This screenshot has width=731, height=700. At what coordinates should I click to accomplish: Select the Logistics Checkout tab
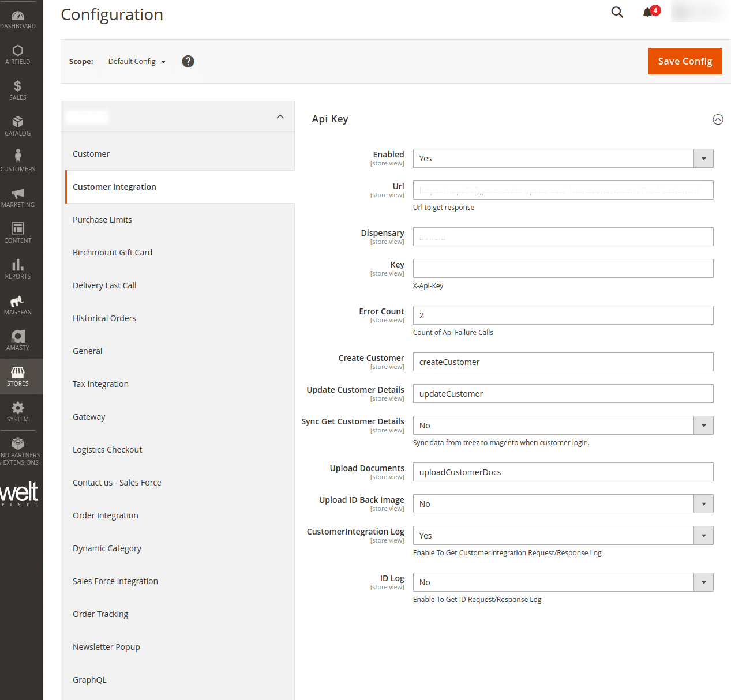pyautogui.click(x=178, y=450)
